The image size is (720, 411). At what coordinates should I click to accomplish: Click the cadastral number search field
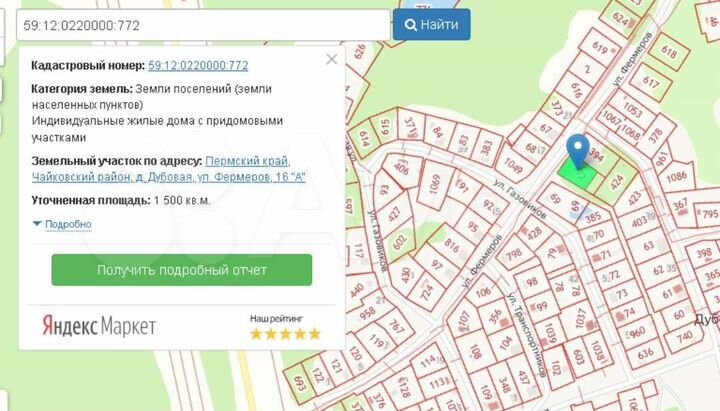pos(203,25)
